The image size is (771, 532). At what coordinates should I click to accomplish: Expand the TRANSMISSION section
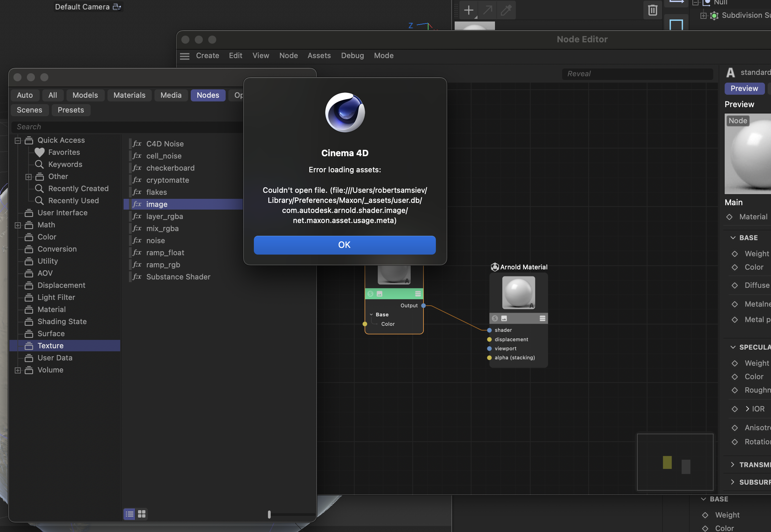pyautogui.click(x=733, y=465)
